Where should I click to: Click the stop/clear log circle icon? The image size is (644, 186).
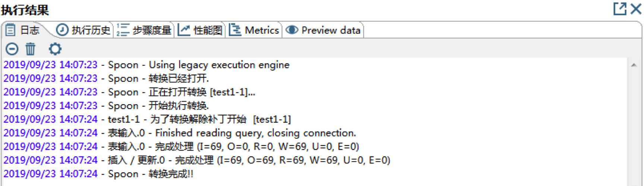coord(12,49)
